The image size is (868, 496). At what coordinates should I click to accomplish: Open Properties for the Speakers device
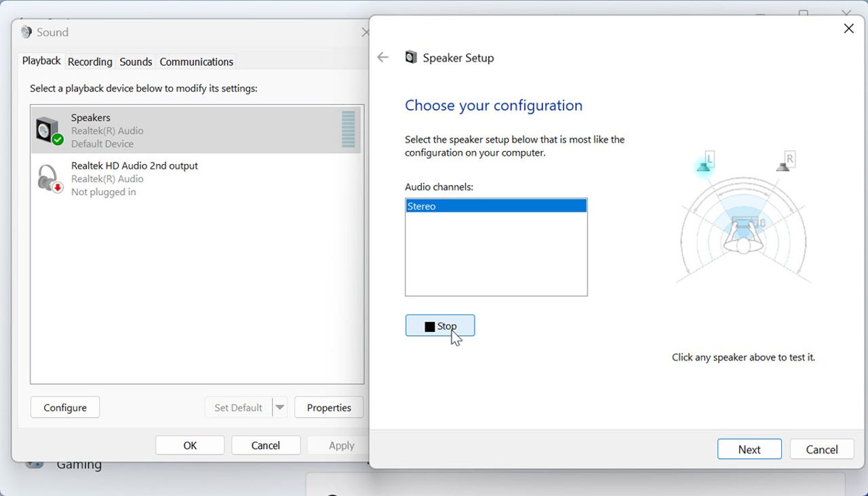(329, 407)
